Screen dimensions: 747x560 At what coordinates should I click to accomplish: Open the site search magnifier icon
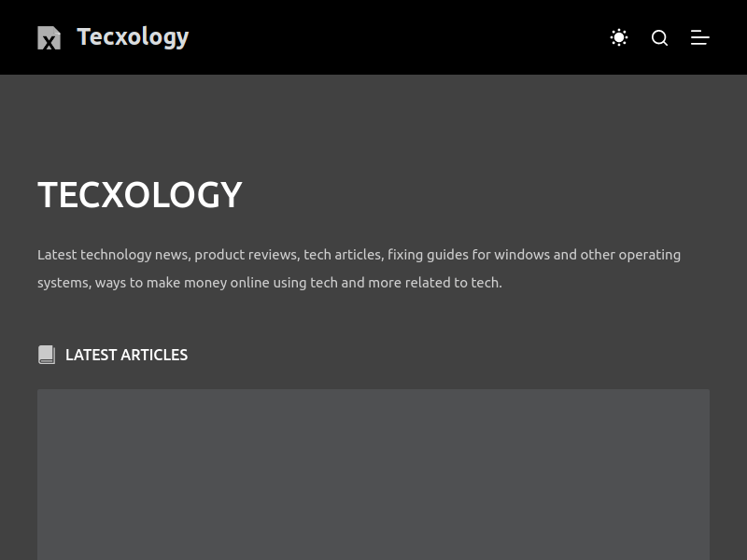[660, 37]
